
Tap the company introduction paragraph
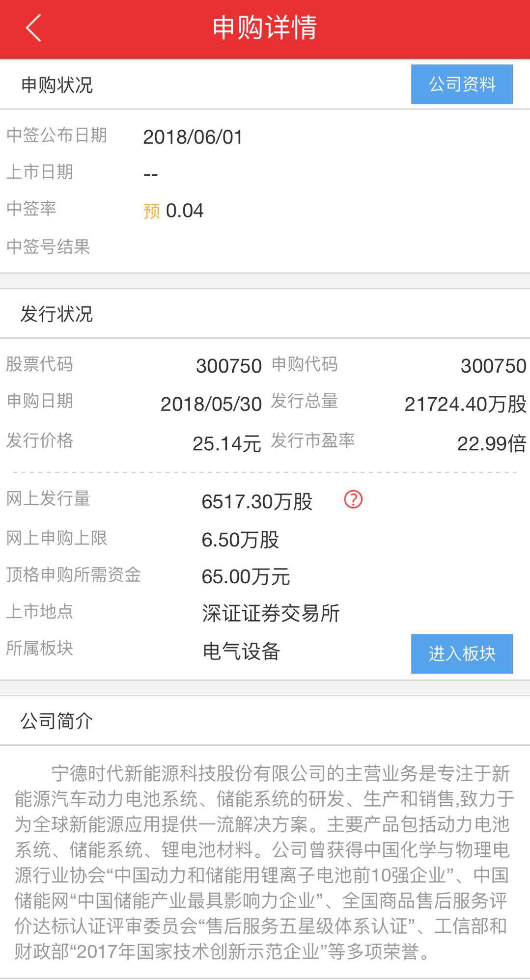coord(264,862)
